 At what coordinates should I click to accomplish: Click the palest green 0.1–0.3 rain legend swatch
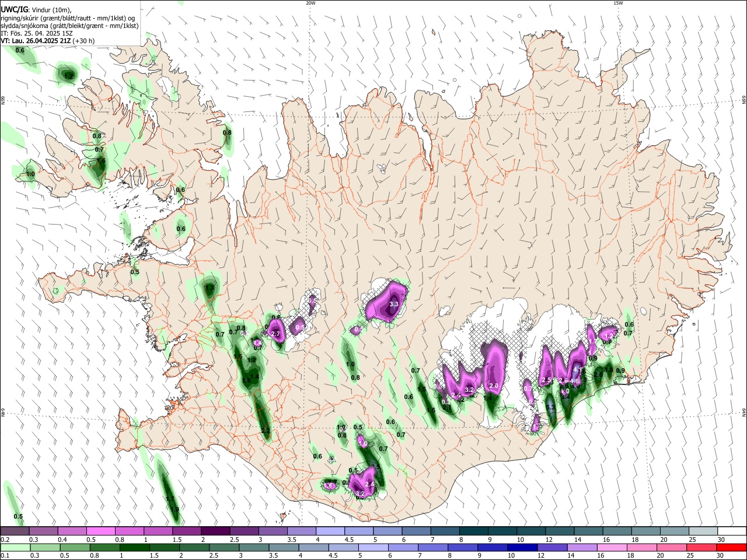tap(15, 548)
